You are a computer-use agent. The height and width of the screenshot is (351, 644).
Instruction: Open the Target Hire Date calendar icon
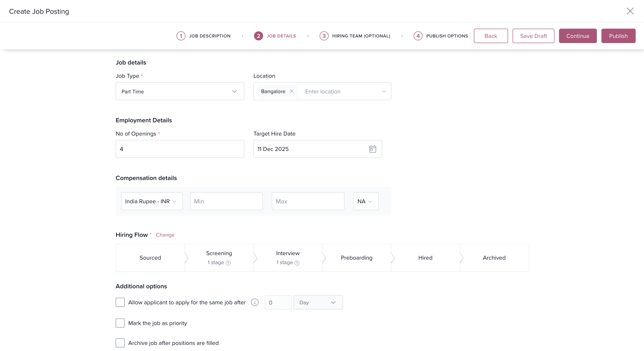point(373,149)
